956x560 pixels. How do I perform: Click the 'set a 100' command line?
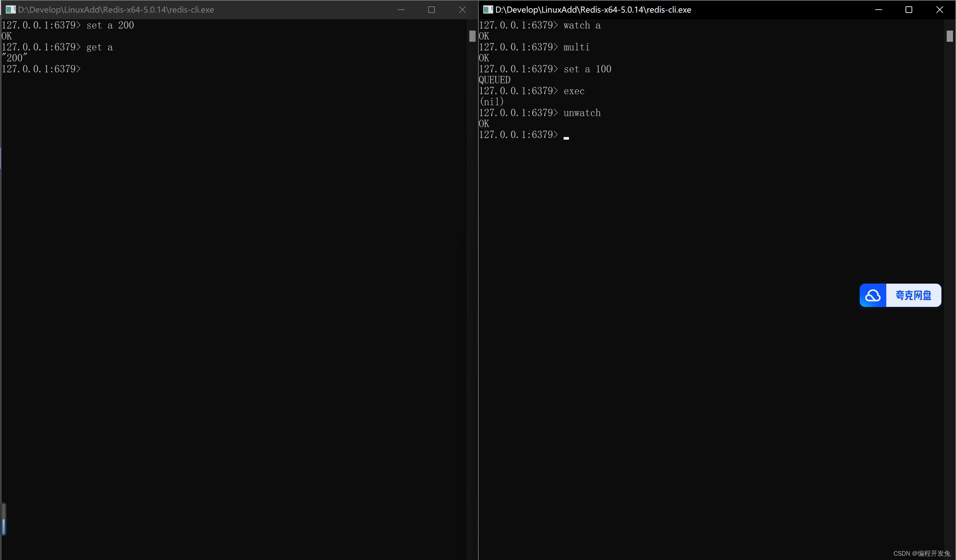tap(545, 69)
